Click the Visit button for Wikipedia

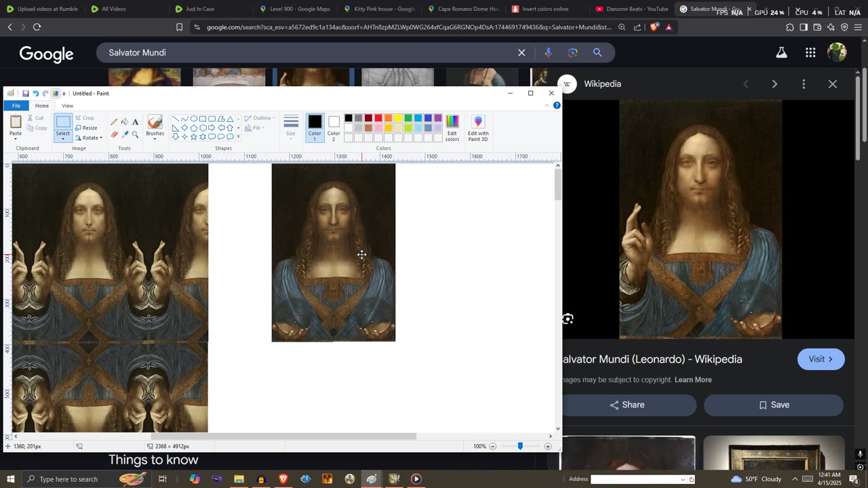(821, 359)
